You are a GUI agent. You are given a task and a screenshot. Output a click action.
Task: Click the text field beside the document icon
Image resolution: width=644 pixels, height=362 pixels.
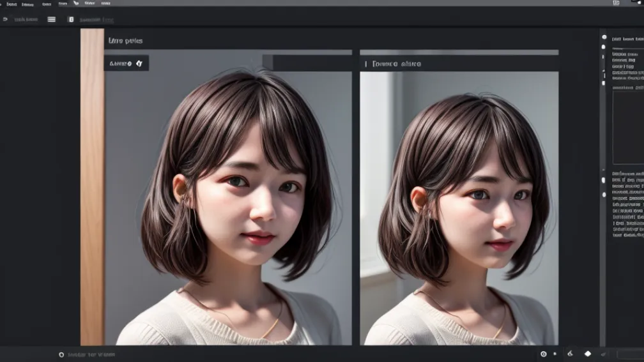coord(96,19)
